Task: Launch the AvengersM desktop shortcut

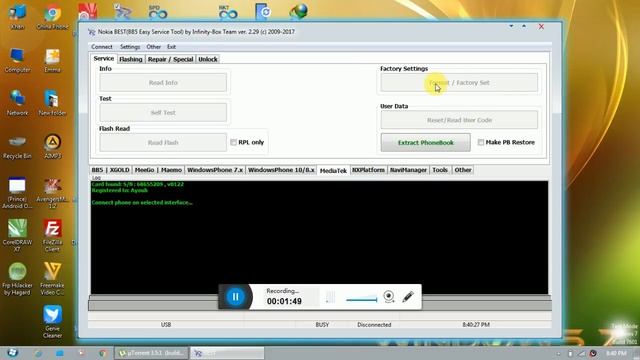Action: click(x=52, y=193)
